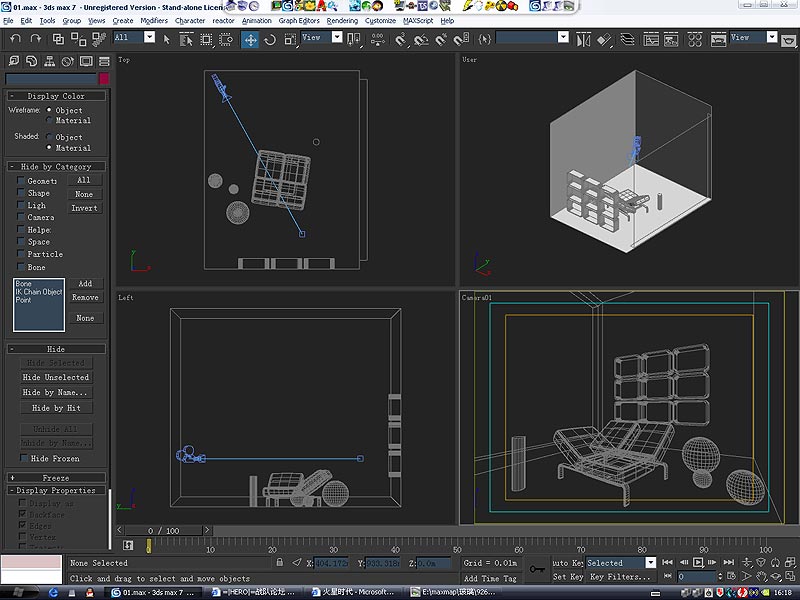Viewport: 800px width, 600px height.
Task: Toggle the key lock icon
Action: tap(537, 569)
